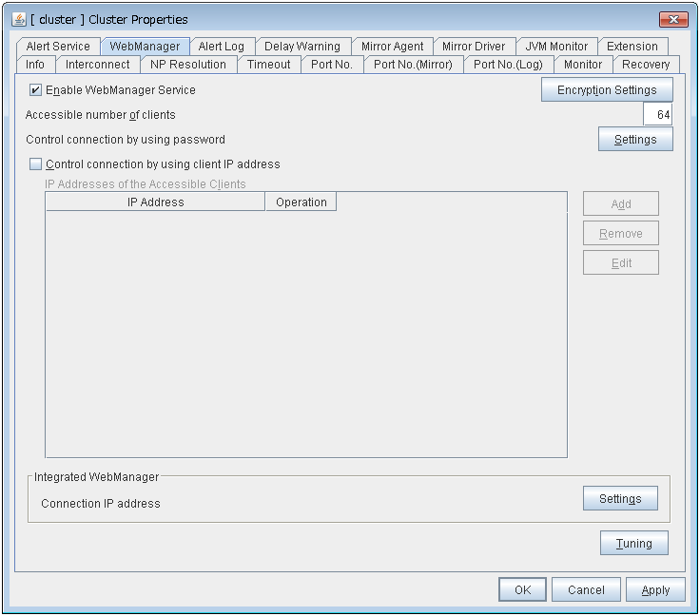Click in Accessible number of clients field
The image size is (700, 616).
tap(657, 115)
